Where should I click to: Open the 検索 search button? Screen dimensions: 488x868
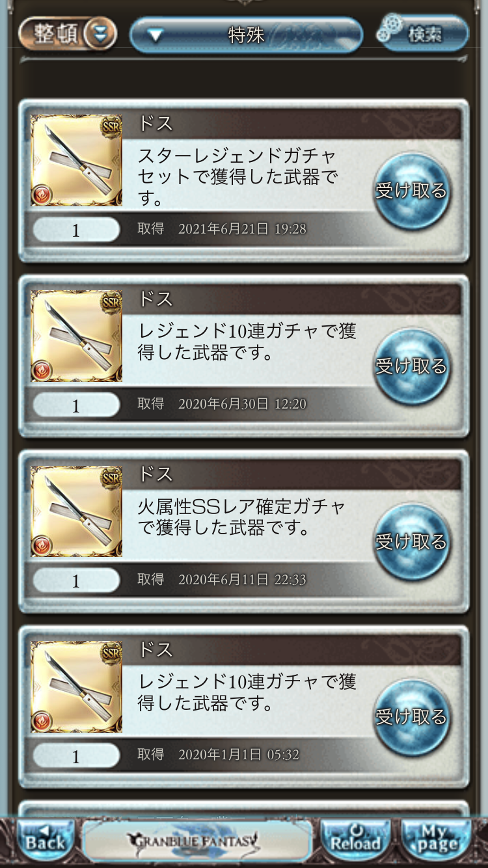(x=423, y=33)
